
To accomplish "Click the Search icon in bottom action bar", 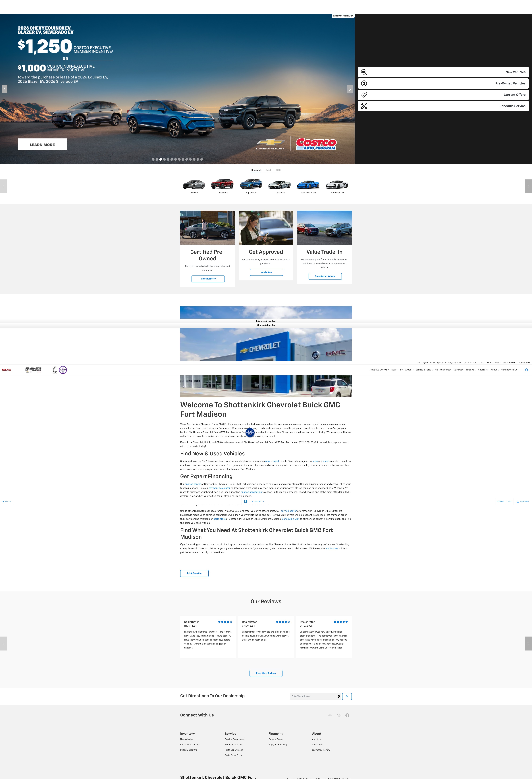I will tap(3, 502).
